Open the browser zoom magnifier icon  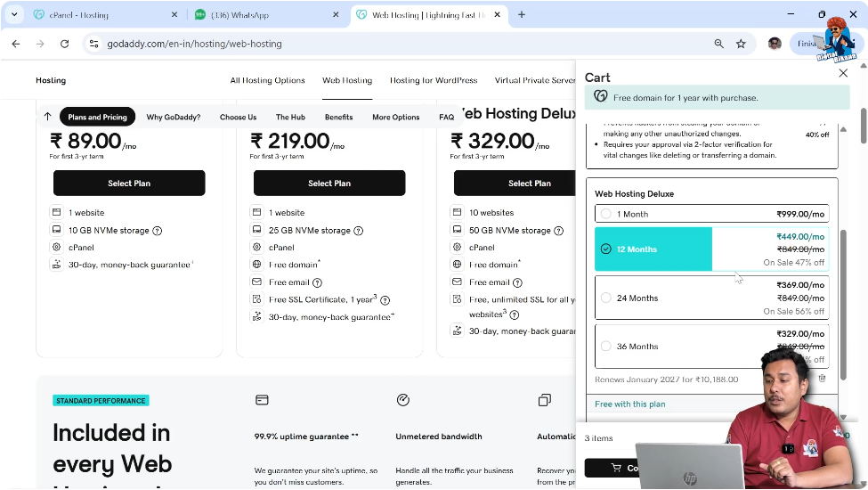(718, 44)
